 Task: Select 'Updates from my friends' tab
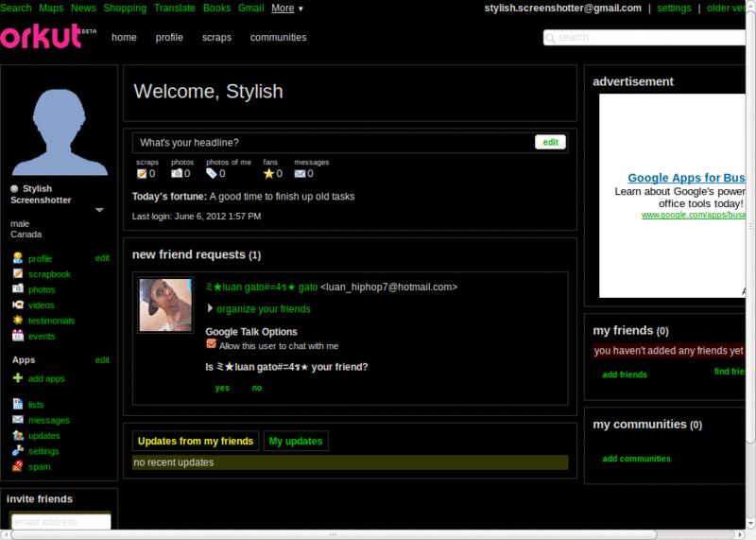click(196, 441)
